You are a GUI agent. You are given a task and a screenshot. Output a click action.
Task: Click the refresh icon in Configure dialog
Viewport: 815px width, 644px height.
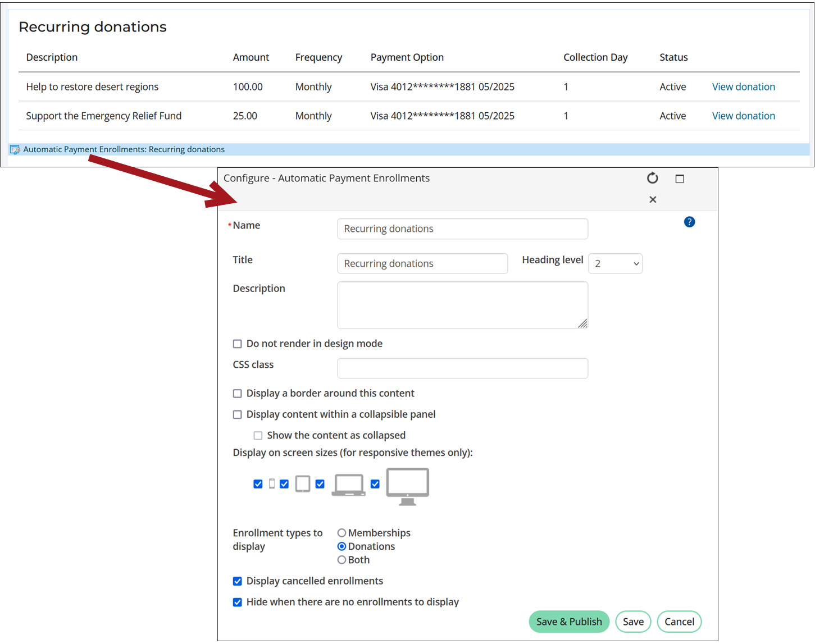(x=652, y=178)
